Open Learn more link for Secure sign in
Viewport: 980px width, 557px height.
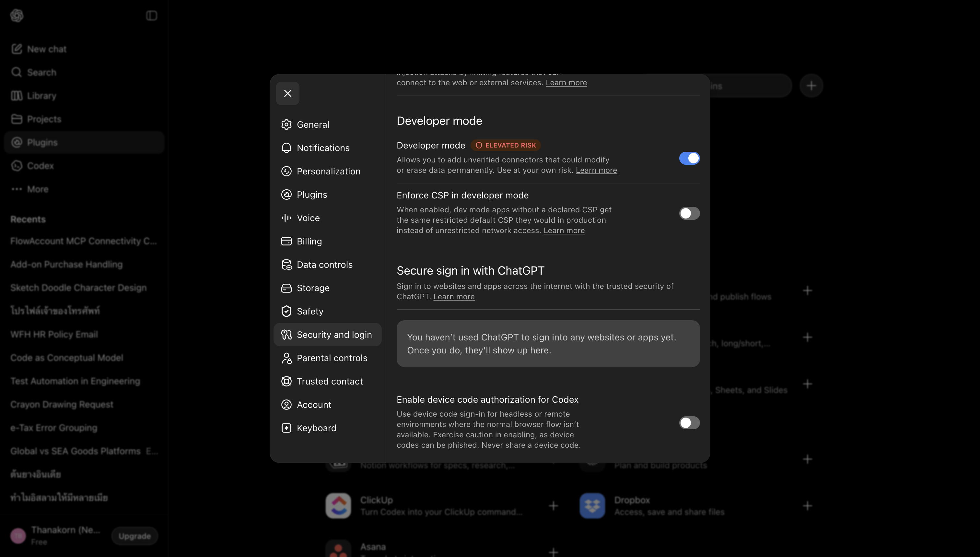pos(454,297)
